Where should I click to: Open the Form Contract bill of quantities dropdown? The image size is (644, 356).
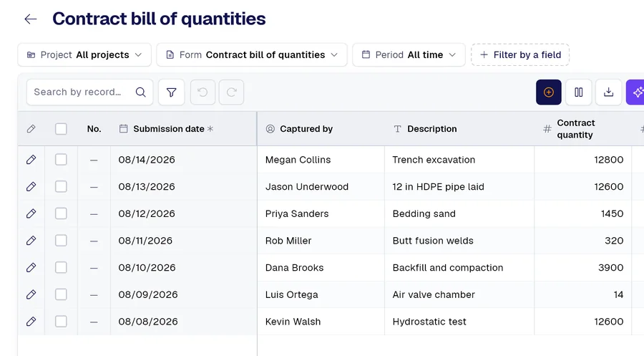[252, 54]
